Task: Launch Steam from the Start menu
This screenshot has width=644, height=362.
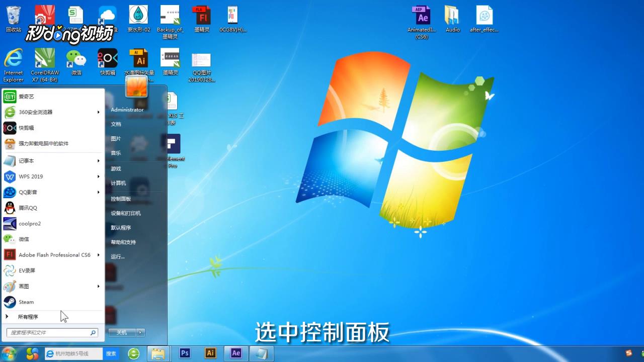Action: [52, 302]
